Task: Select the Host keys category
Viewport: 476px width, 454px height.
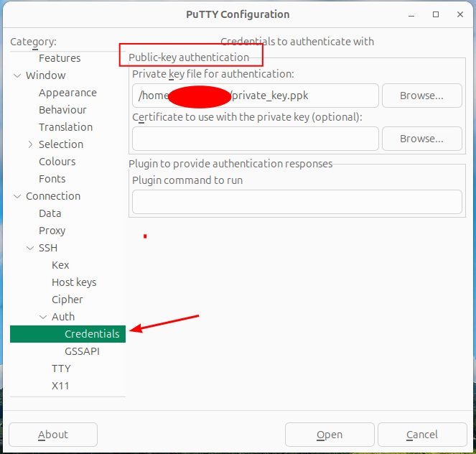Action: pos(73,282)
